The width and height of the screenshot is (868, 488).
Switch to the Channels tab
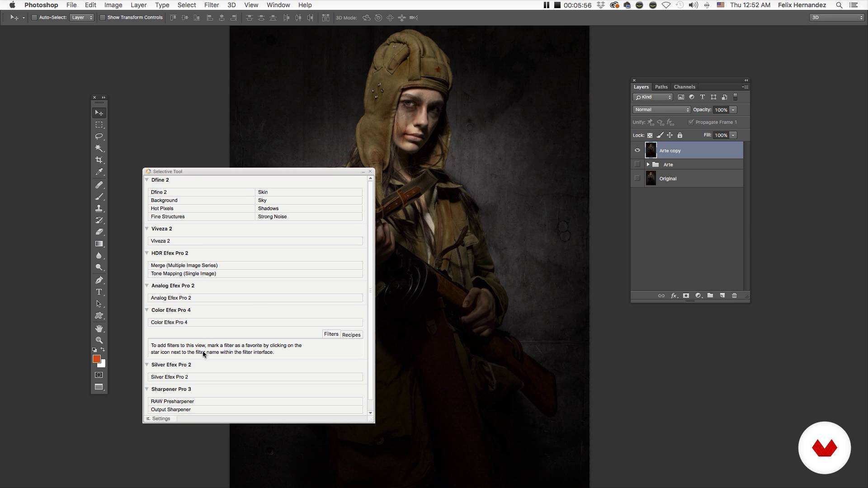click(x=684, y=87)
